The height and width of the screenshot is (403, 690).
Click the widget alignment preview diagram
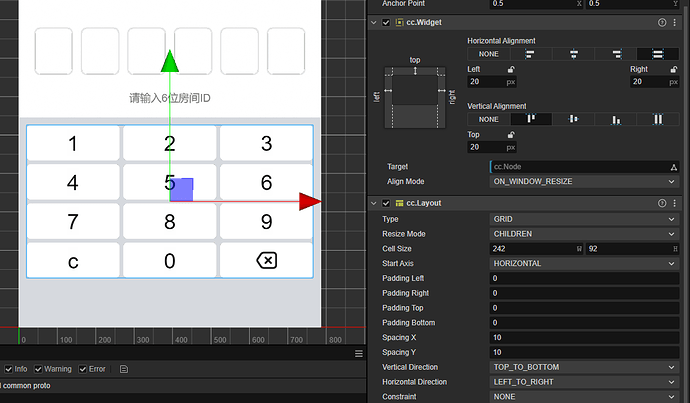(x=415, y=97)
